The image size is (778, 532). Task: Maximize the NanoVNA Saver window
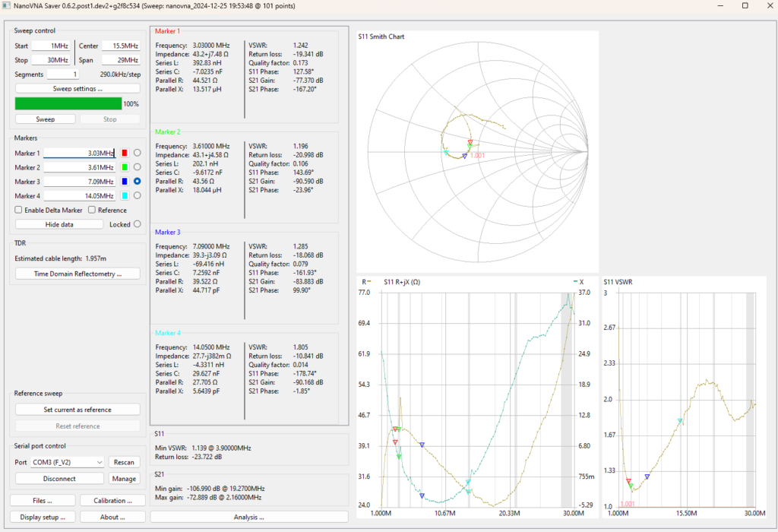click(x=745, y=6)
